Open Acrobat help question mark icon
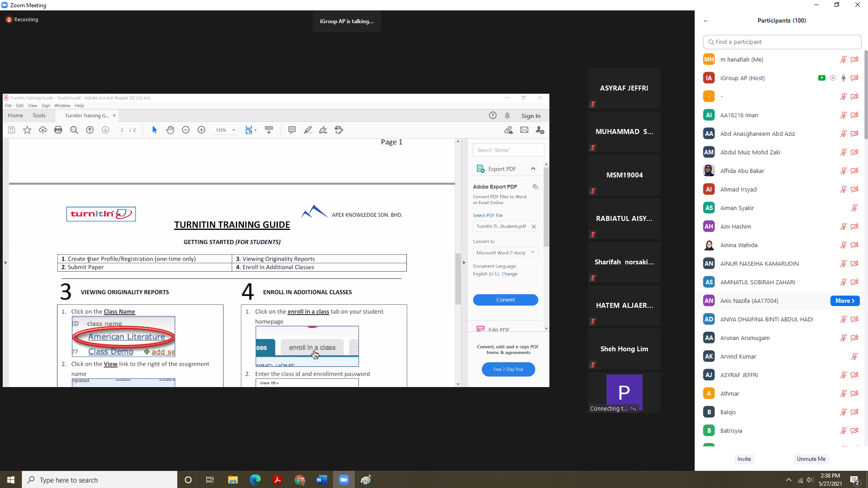 [x=493, y=115]
